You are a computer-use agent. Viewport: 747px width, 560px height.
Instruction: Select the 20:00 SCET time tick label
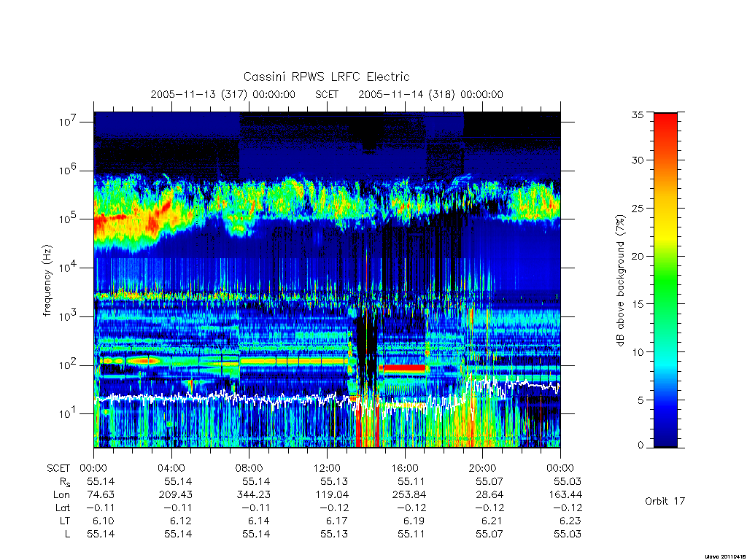click(483, 468)
